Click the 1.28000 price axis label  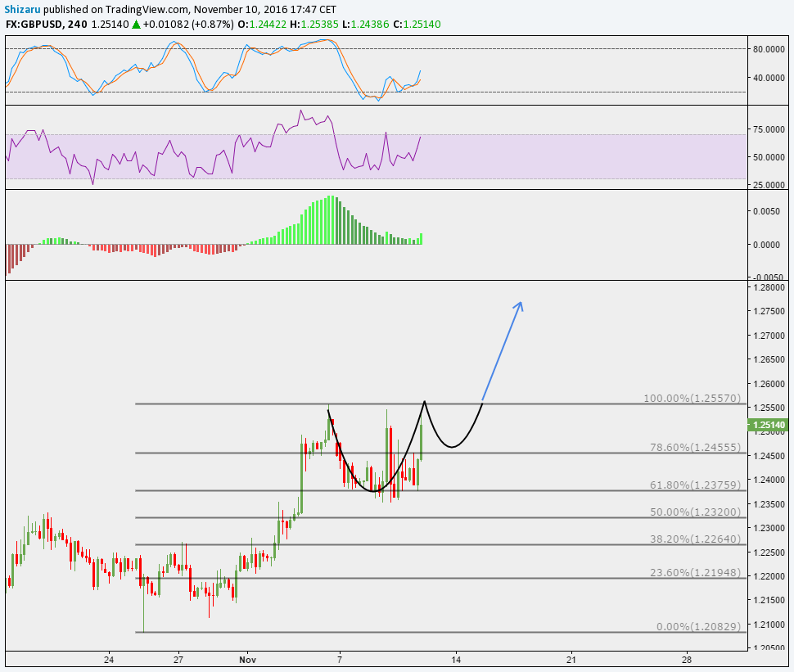point(769,287)
